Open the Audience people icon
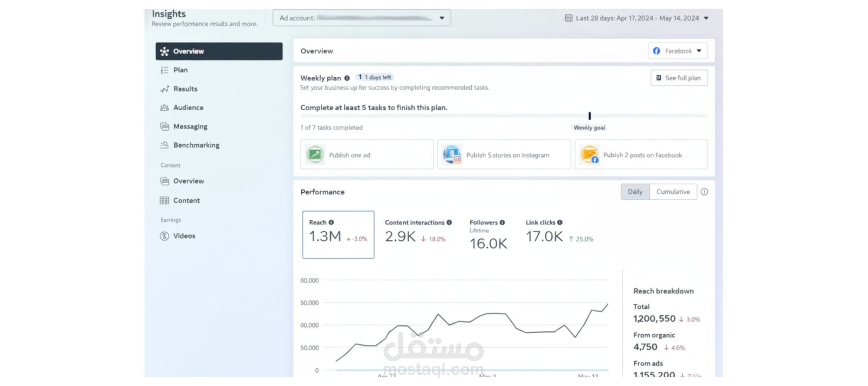Viewport: 868px width, 386px height. (164, 108)
